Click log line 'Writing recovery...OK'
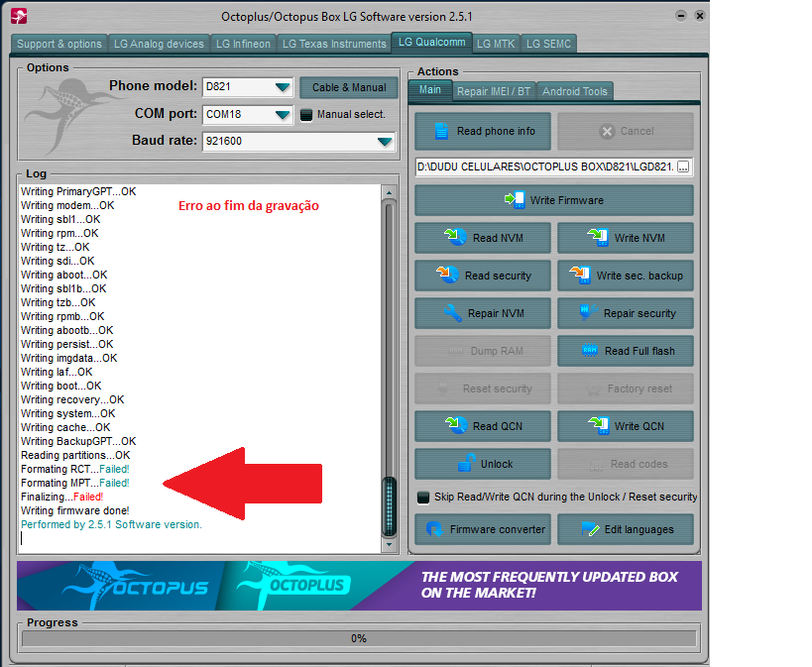Screen dimensions: 812x667 72,399
